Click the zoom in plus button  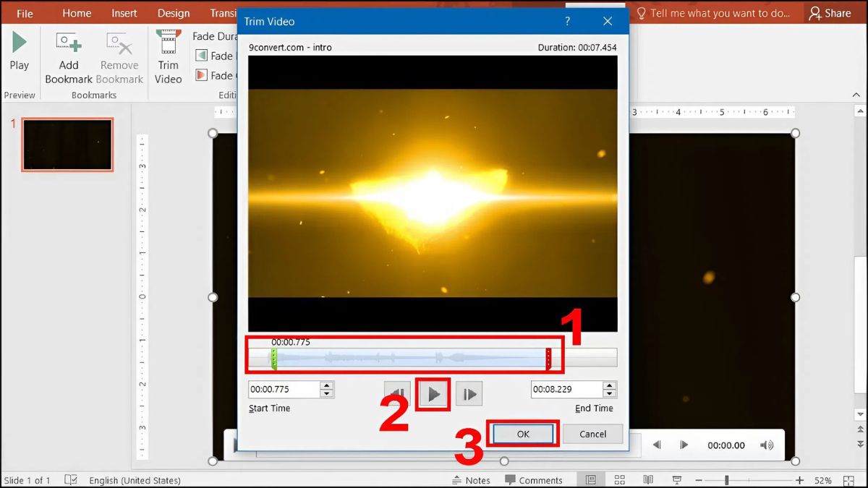point(799,480)
